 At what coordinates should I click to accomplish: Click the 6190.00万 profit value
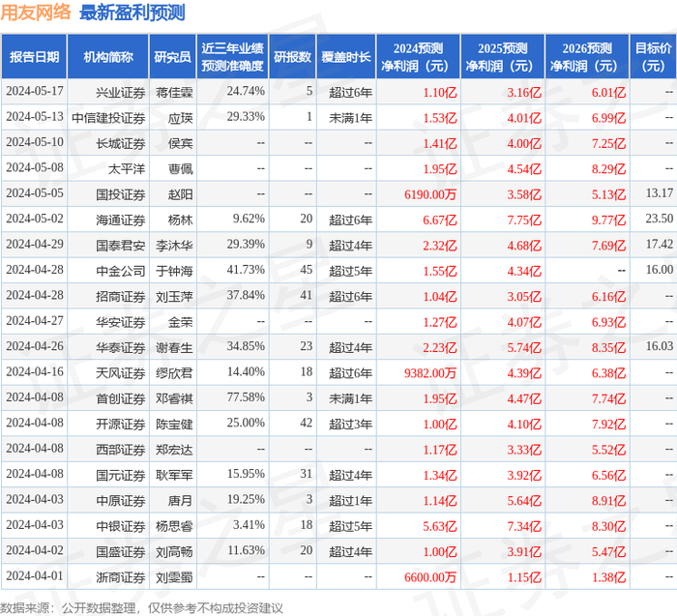pos(430,194)
